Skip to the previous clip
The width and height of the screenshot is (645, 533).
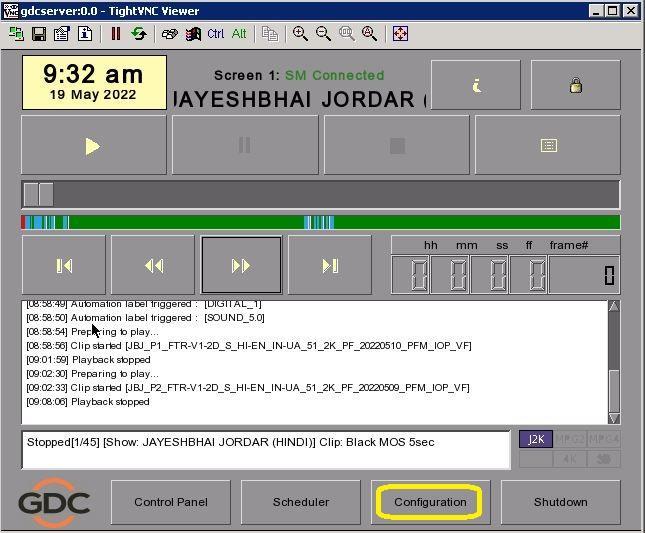64,265
